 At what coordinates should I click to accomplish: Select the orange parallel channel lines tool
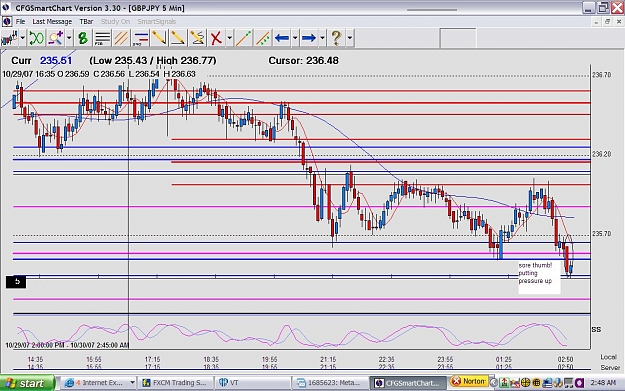click(121, 38)
